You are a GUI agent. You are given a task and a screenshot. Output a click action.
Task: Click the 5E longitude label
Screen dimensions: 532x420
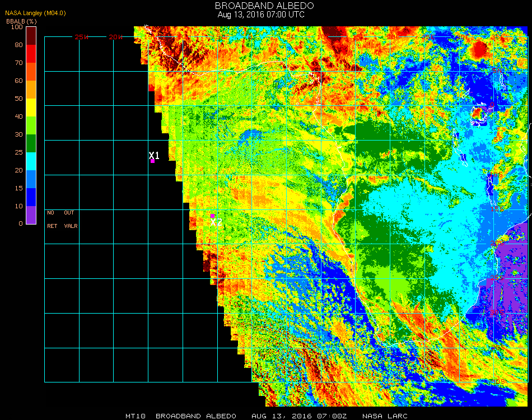291,37
